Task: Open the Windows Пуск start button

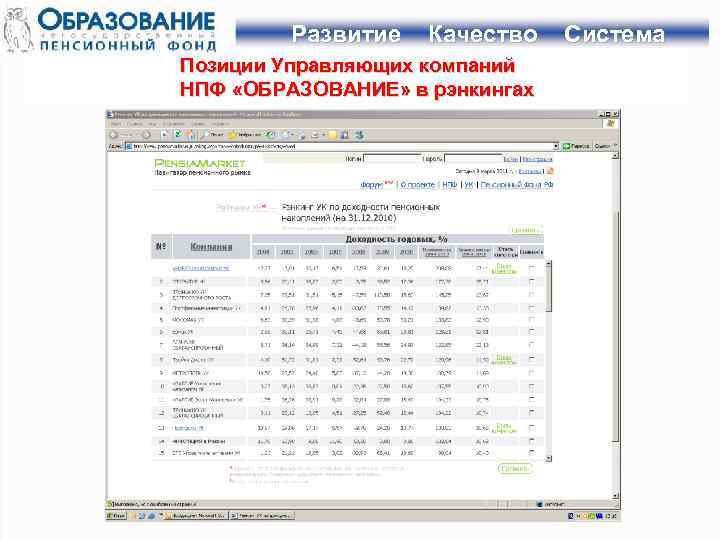Action: pos(117,516)
